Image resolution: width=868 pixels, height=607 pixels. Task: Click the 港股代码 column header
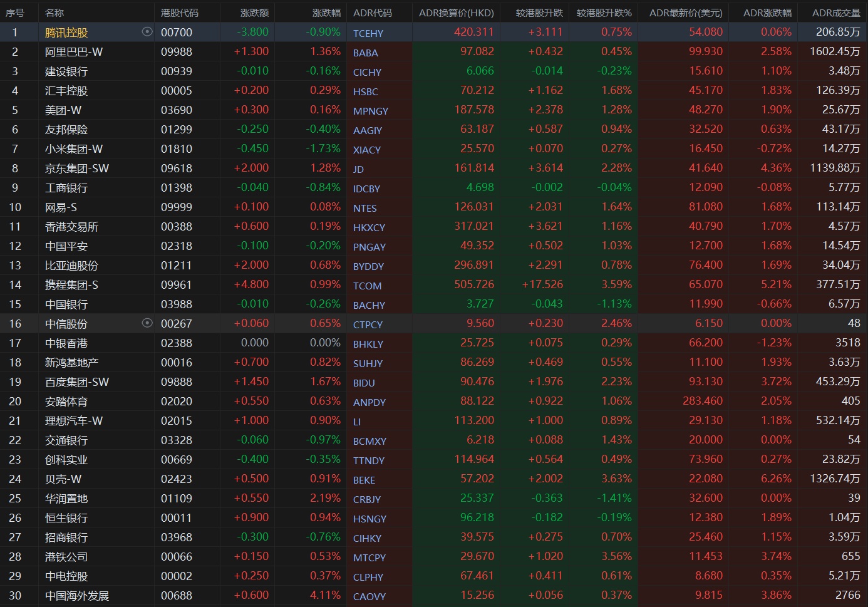point(179,13)
